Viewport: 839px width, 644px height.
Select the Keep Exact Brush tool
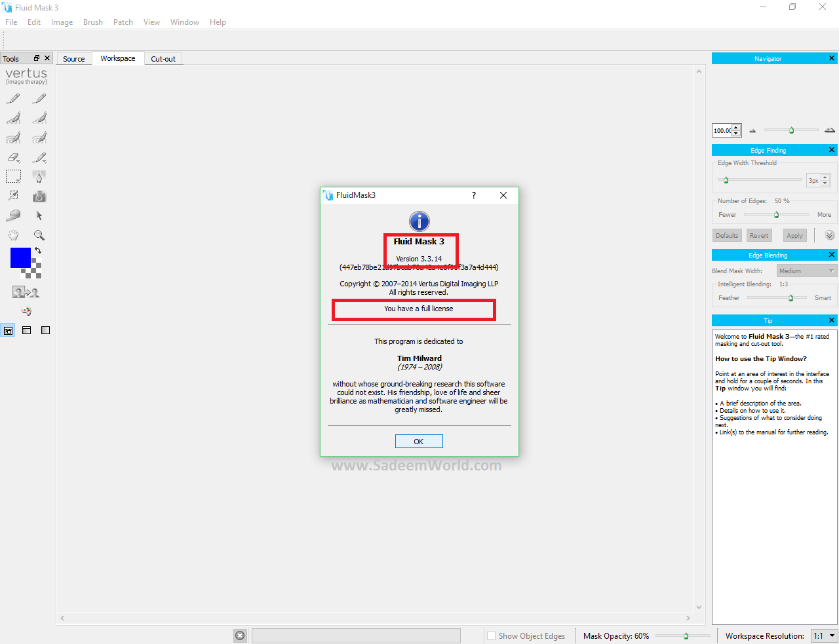point(13,98)
